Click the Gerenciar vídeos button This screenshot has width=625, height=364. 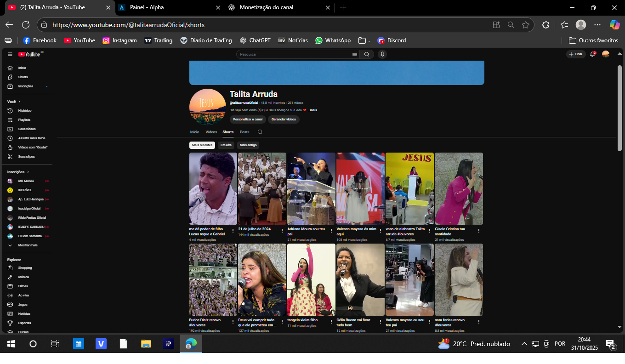click(284, 119)
